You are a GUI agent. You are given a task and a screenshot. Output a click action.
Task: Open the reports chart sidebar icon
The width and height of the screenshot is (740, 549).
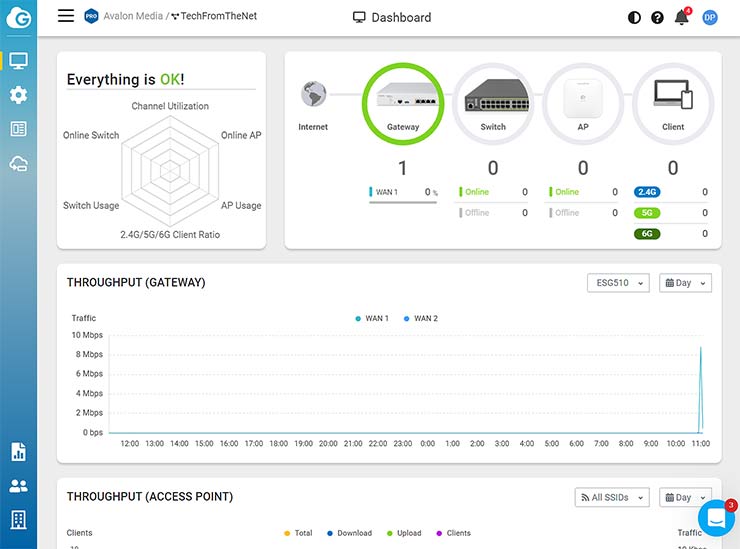coord(18,452)
